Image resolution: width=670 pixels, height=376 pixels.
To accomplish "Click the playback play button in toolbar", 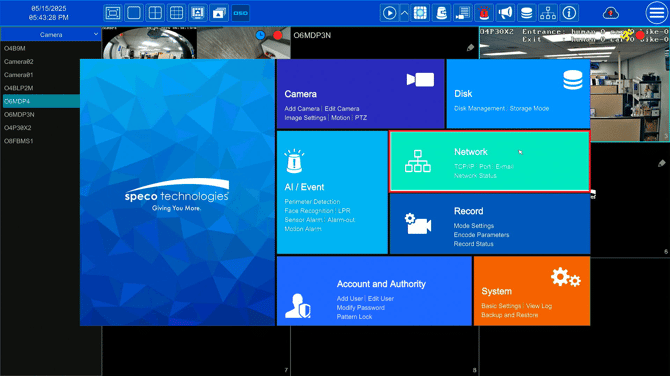I will [x=389, y=13].
